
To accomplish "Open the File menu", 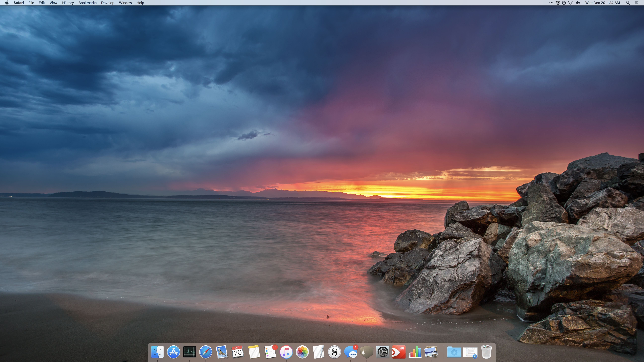I will point(31,3).
